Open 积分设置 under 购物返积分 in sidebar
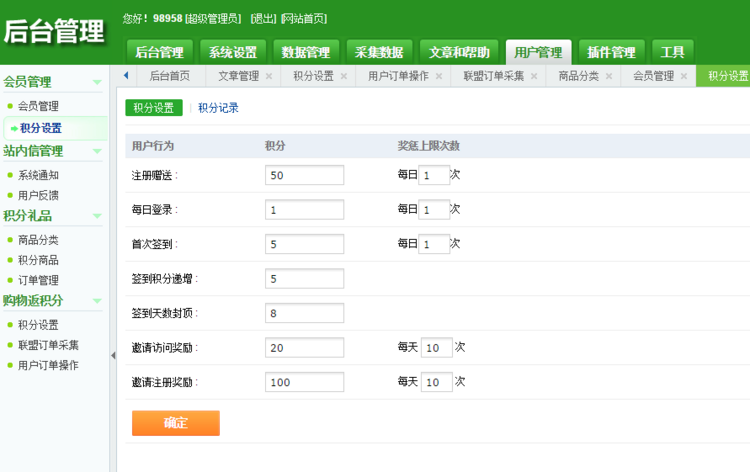Screen dimensions: 750x472 pos(38,325)
